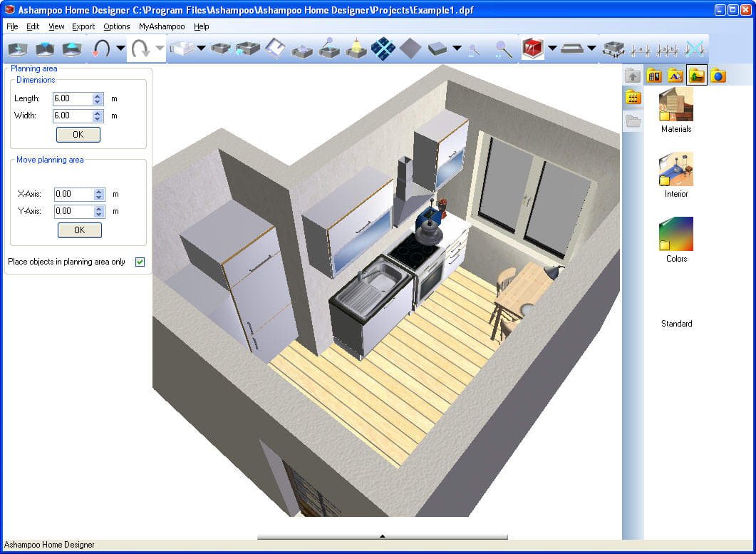This screenshot has width=756, height=554.
Task: Adjust the X-Axis spinner arrows
Action: point(99,194)
